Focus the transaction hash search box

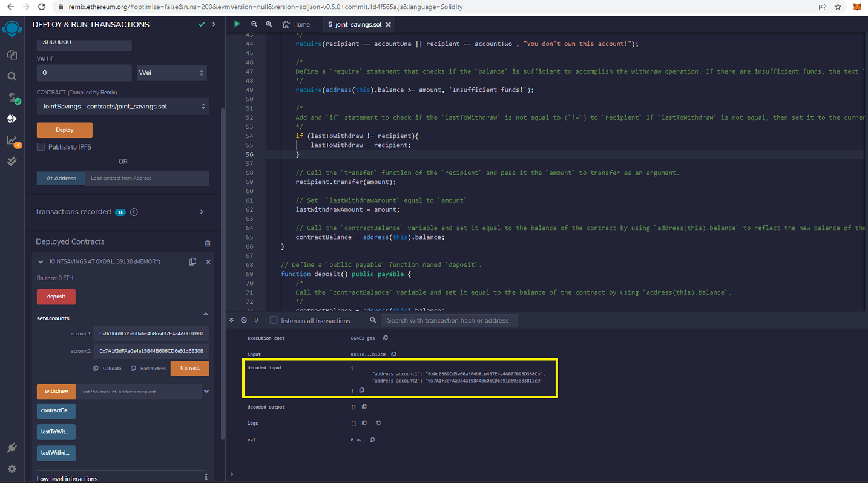point(449,320)
